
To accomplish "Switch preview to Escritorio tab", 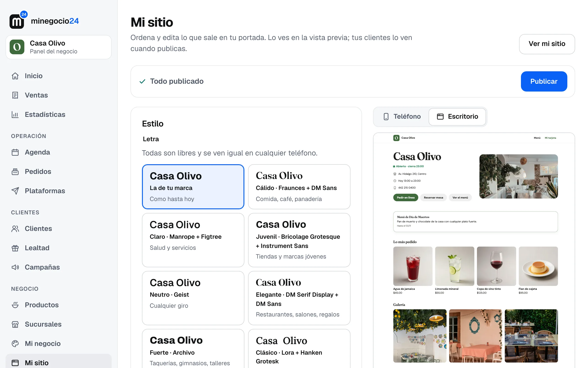I will pos(457,117).
